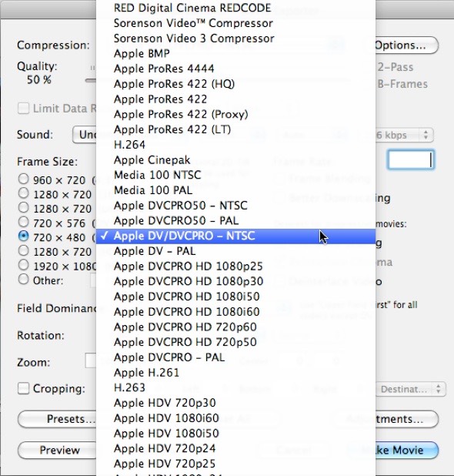Screen dimensions: 454x476
Task: Select Media 100 PAL option
Action: point(235,190)
